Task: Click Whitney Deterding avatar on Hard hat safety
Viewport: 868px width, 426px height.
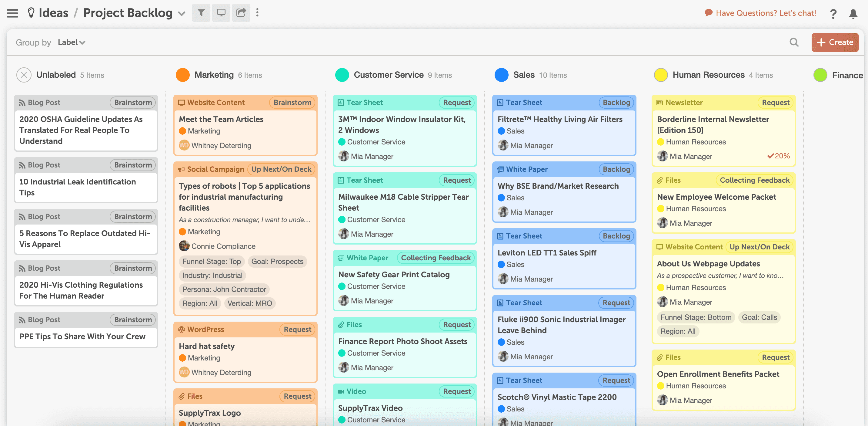Action: pyautogui.click(x=184, y=372)
